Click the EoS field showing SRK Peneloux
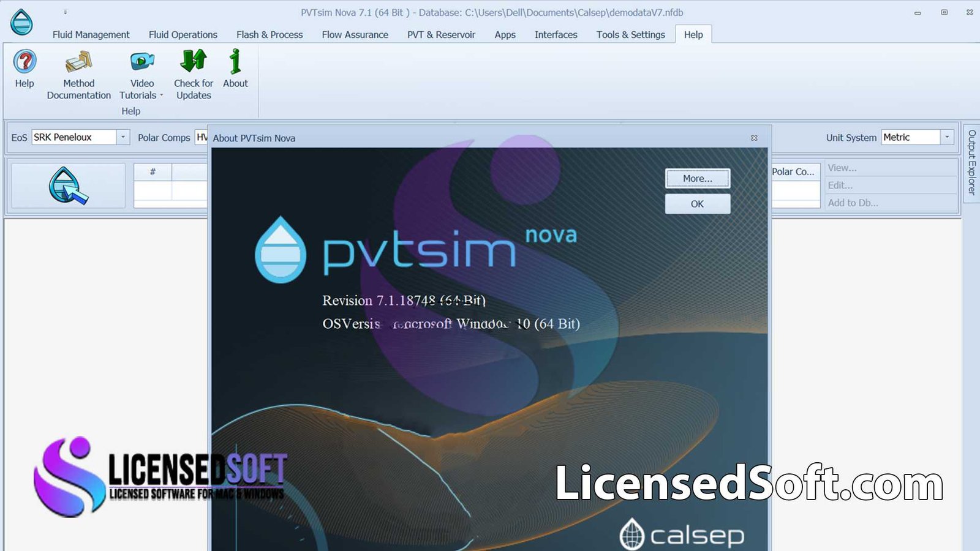980x551 pixels. point(74,137)
